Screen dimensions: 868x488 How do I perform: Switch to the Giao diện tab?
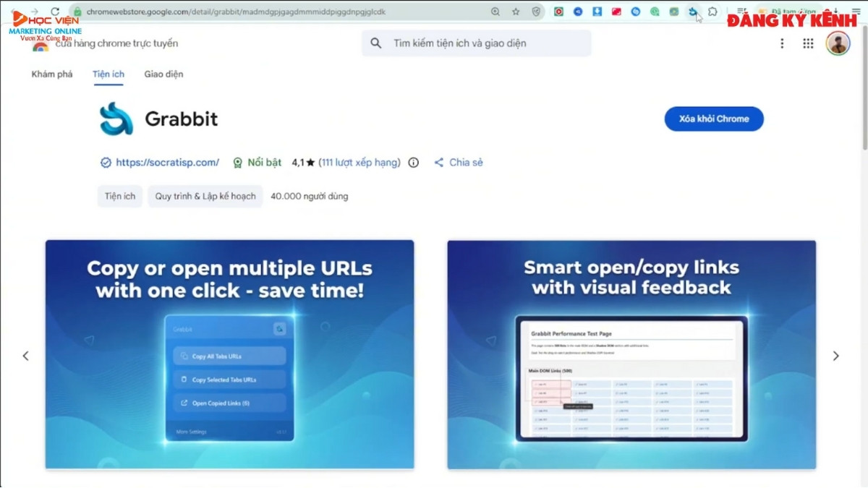[163, 74]
